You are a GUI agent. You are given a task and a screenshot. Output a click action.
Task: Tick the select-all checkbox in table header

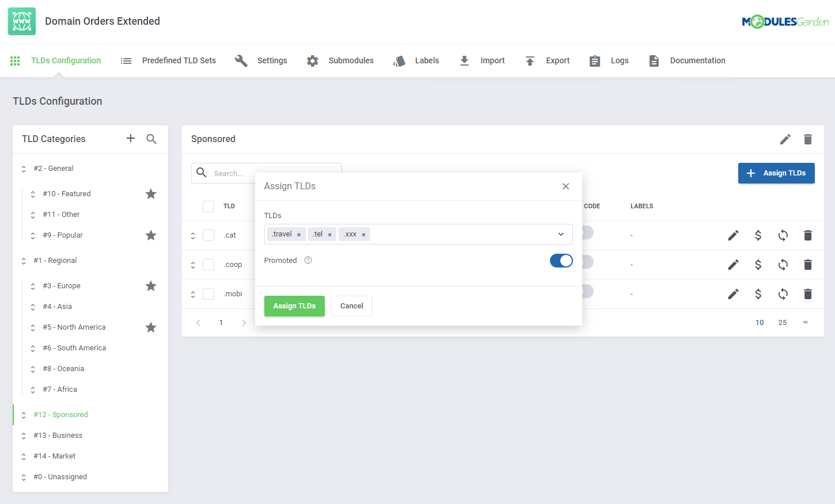(x=208, y=207)
